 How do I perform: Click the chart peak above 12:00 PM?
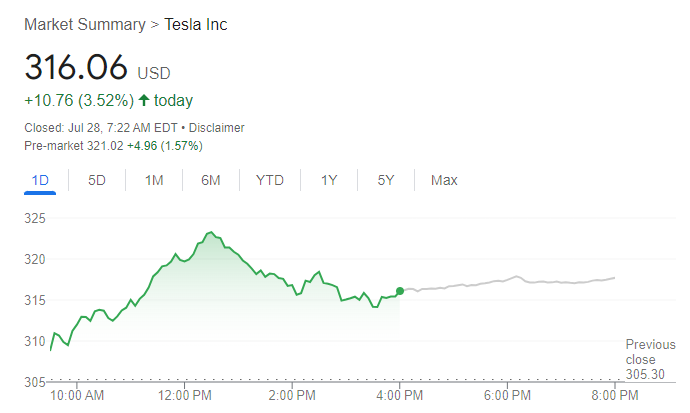click(x=209, y=232)
